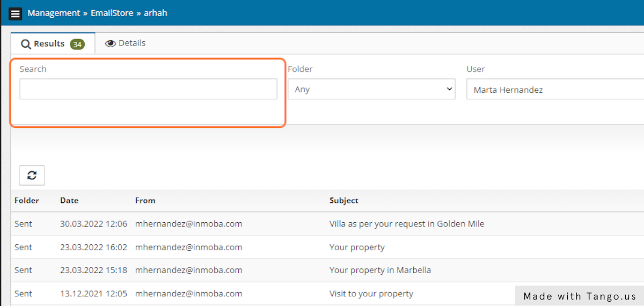Expand the Folder dropdown
This screenshot has width=644, height=306.
click(x=371, y=89)
